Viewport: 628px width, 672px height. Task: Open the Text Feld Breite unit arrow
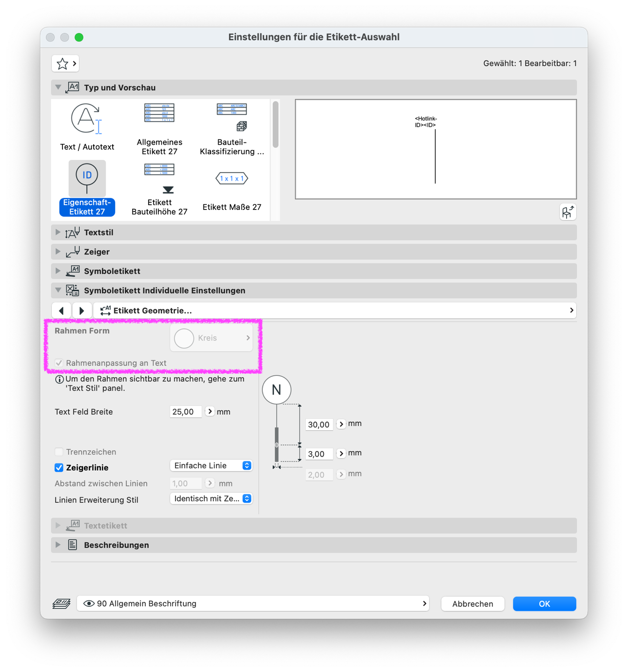point(210,411)
